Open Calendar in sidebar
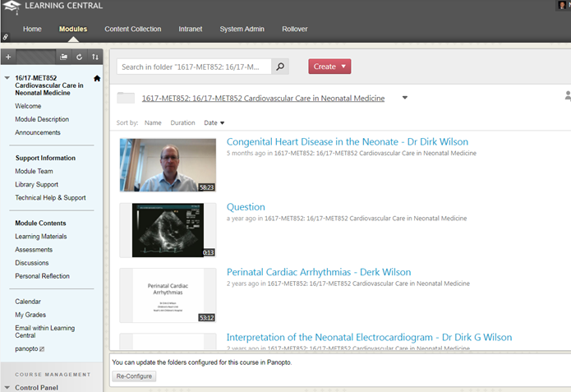This screenshot has width=571, height=392. coord(28,302)
